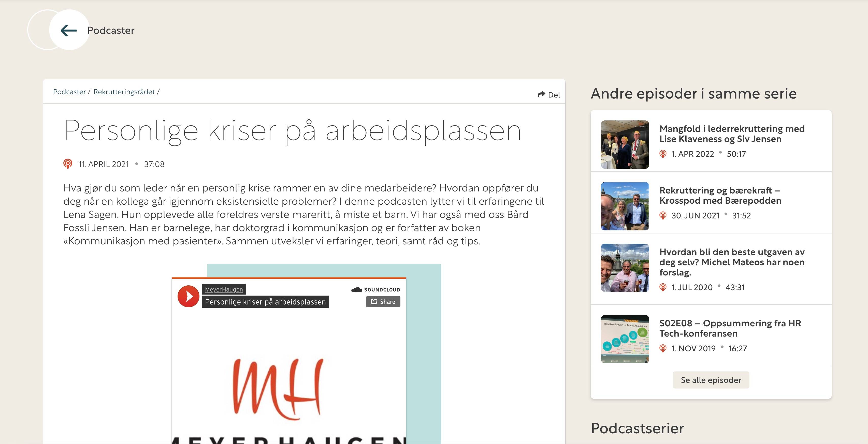
Task: Open episode Mangfold i lederrekruttering med Lise Klaveness
Action: point(732,134)
